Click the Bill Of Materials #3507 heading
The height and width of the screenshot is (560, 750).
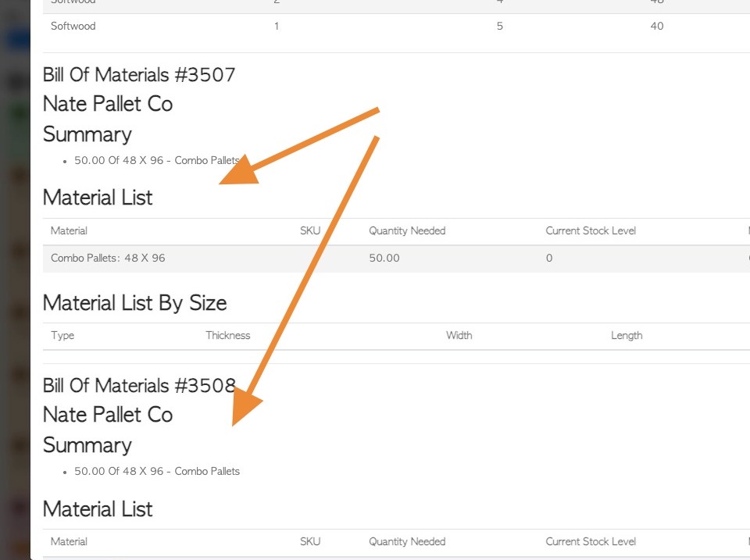pos(139,75)
